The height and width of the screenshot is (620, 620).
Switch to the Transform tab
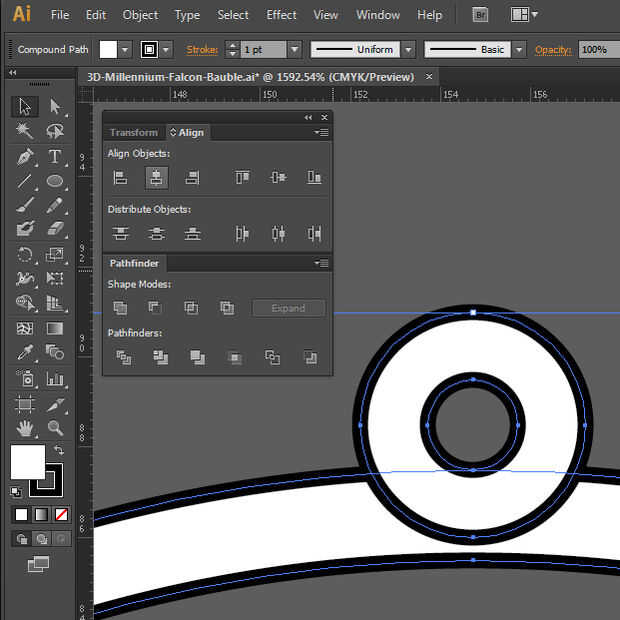[134, 132]
